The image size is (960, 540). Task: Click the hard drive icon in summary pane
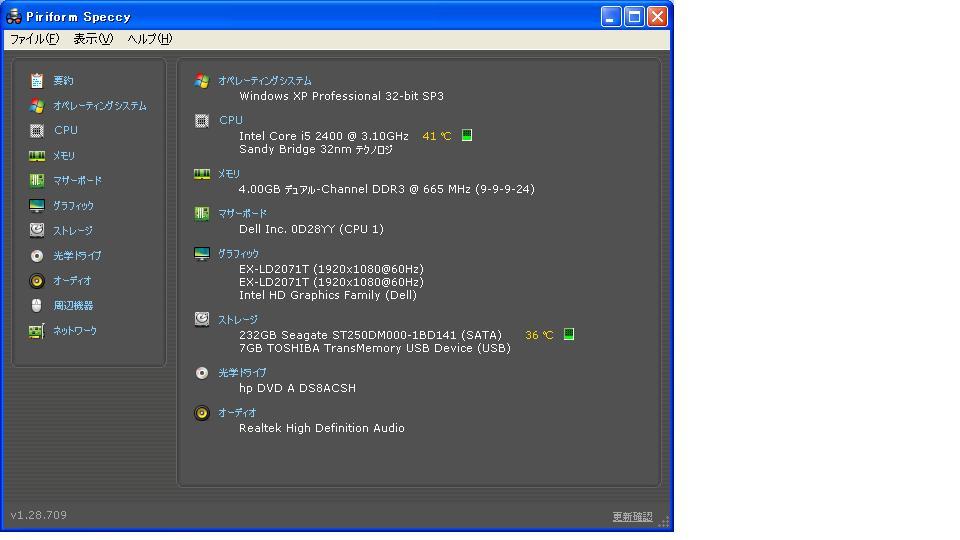(x=201, y=319)
